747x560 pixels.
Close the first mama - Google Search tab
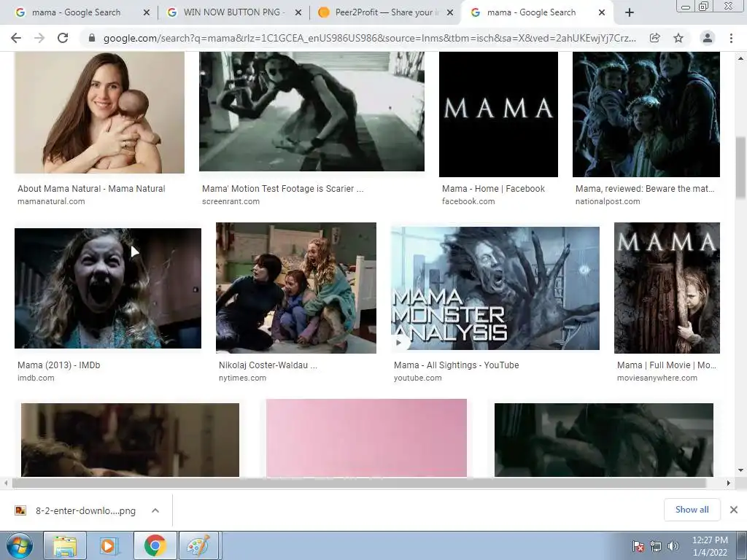146,13
